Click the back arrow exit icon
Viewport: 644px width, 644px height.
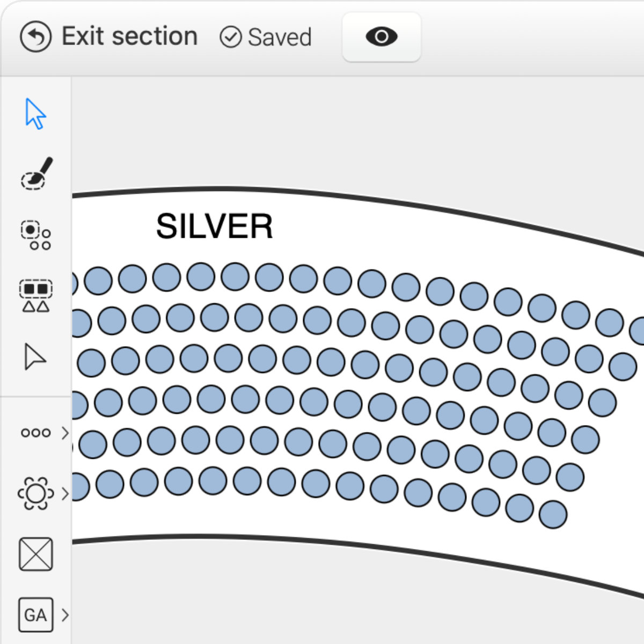35,37
